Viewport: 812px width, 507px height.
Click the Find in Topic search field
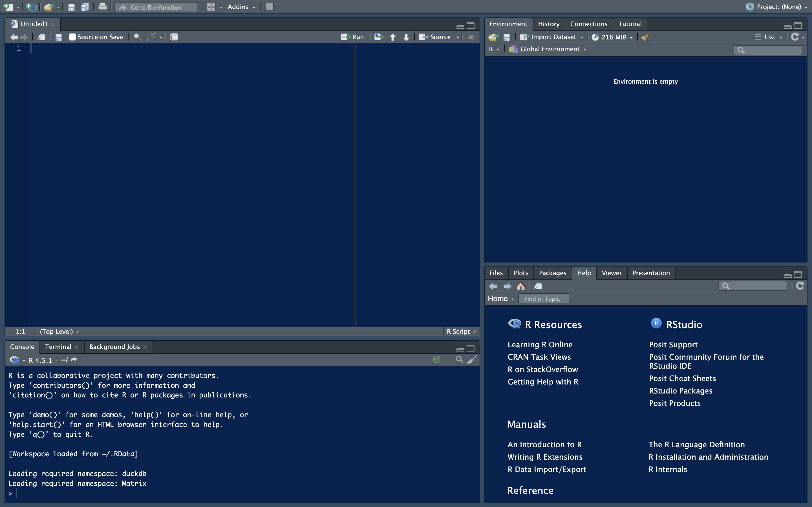[544, 298]
